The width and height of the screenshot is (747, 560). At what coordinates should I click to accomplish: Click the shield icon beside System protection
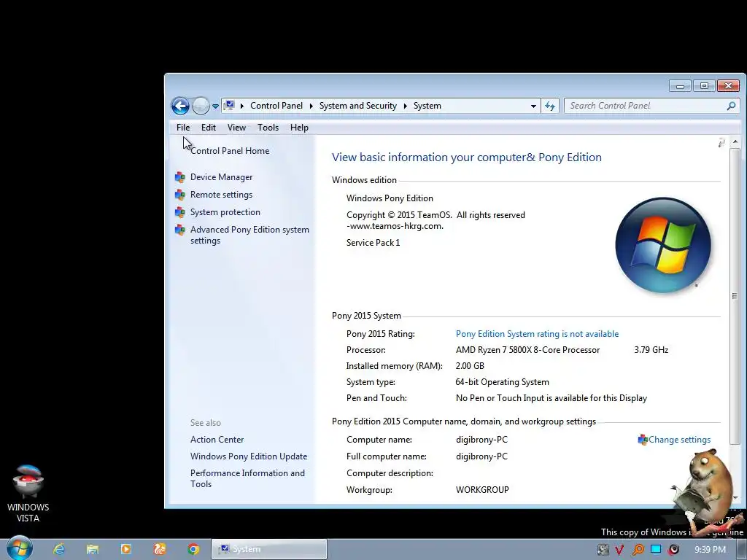[180, 212]
